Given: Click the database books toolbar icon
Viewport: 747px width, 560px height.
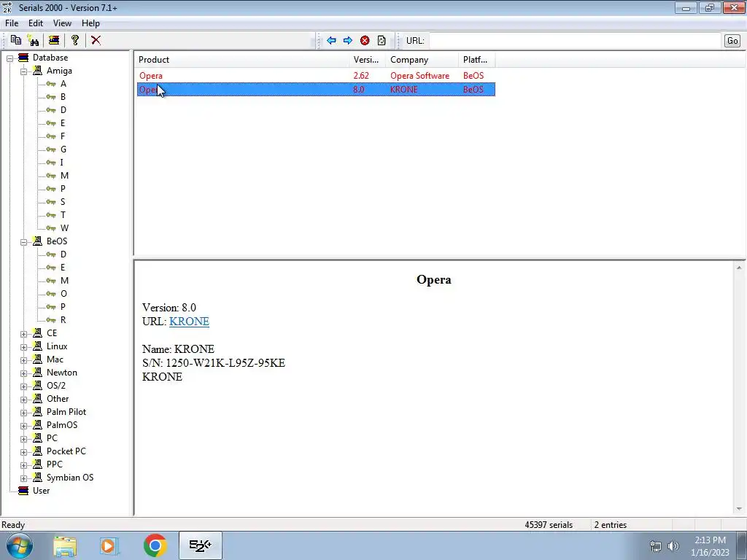Looking at the screenshot, I should (x=54, y=41).
